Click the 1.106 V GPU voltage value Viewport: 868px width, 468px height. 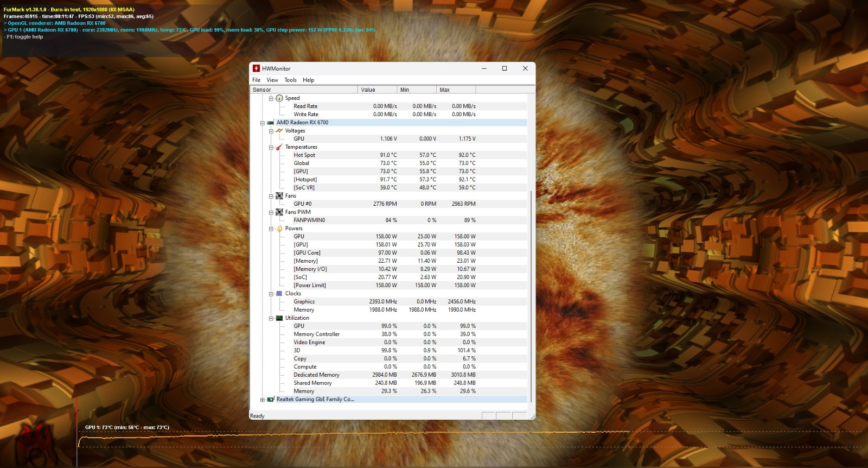388,139
